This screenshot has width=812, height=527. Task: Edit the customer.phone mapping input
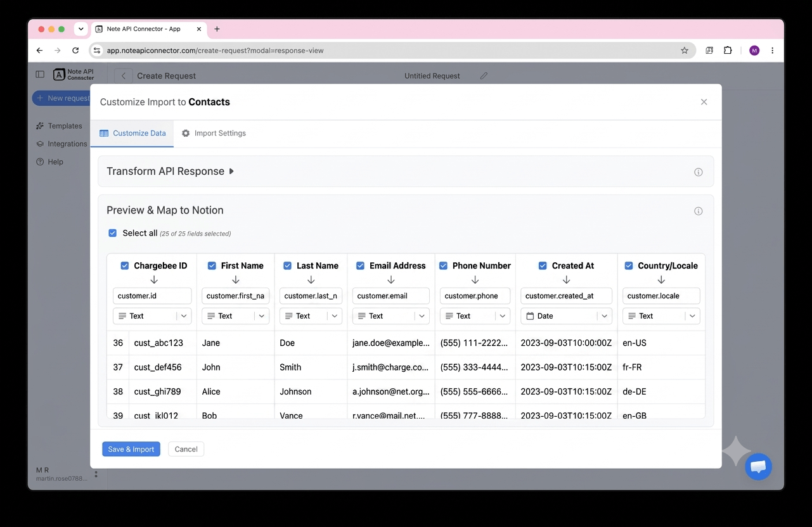(x=475, y=296)
